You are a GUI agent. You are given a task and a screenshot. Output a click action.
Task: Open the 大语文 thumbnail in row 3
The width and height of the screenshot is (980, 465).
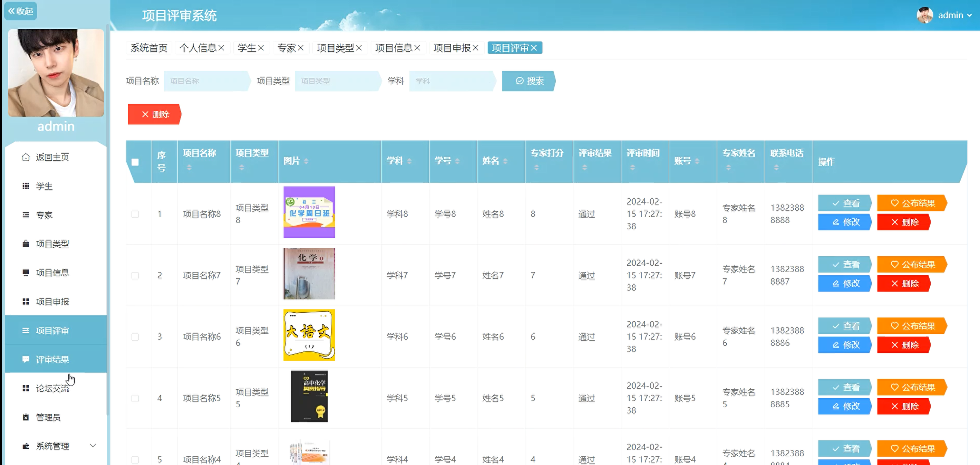(309, 335)
